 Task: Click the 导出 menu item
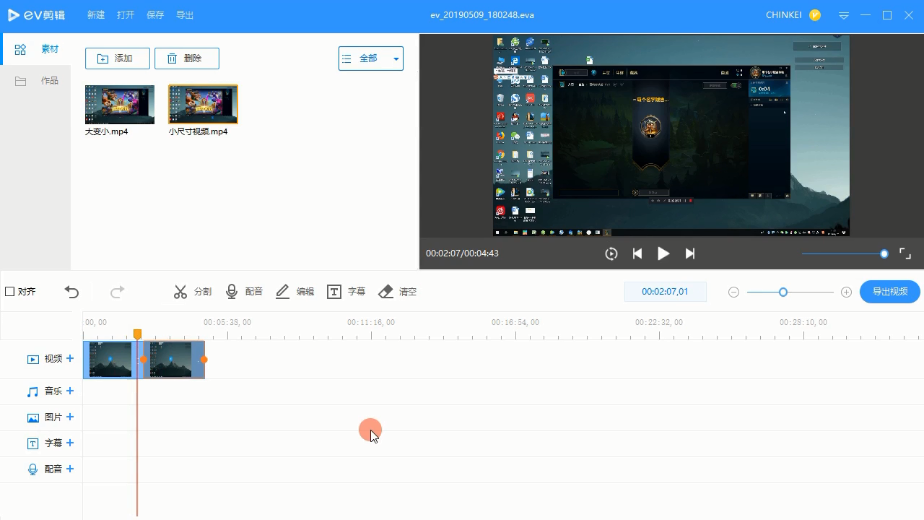click(184, 15)
